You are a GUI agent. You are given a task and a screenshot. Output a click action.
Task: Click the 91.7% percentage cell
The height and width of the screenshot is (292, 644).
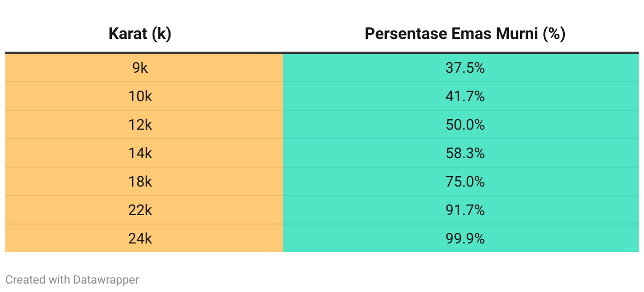[461, 210]
